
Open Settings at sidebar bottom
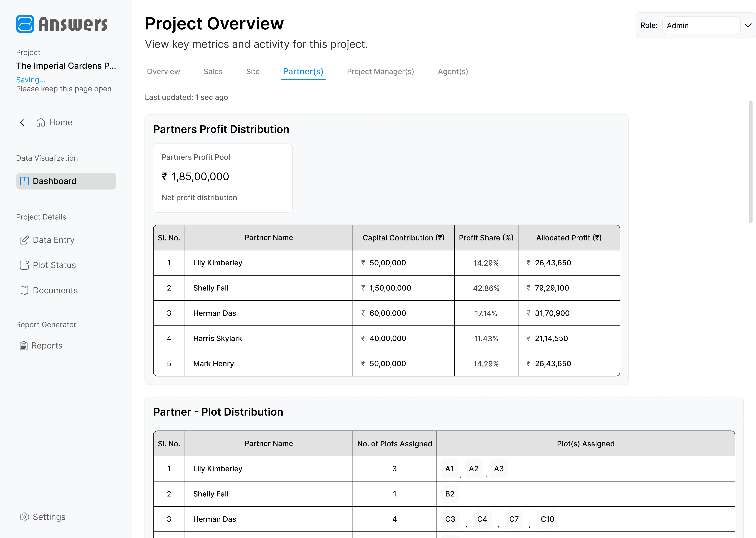43,517
